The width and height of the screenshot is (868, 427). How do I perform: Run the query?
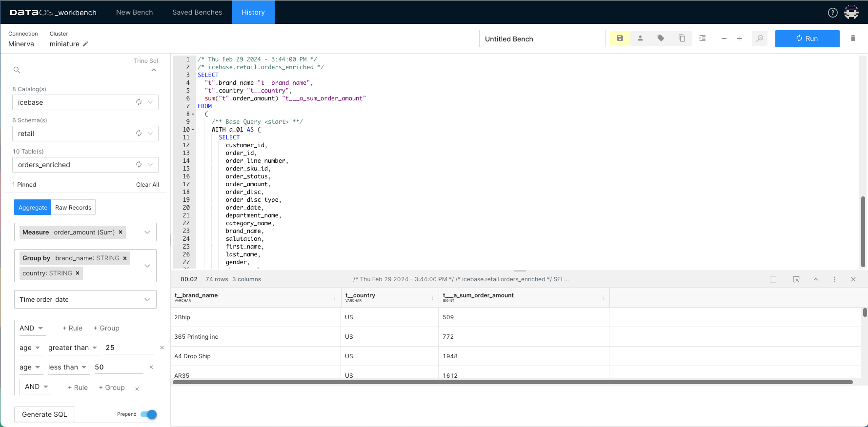[807, 39]
